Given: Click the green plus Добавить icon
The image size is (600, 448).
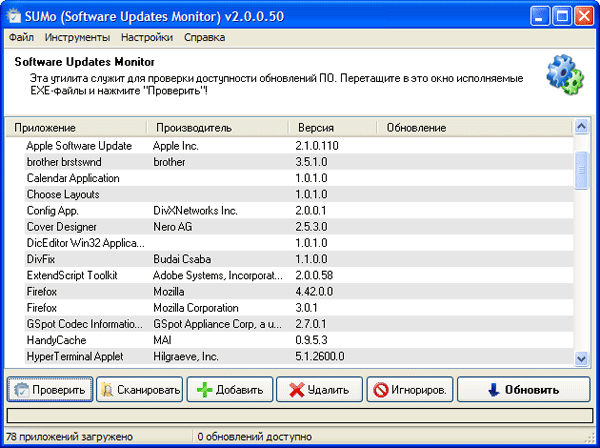Looking at the screenshot, I should [203, 390].
